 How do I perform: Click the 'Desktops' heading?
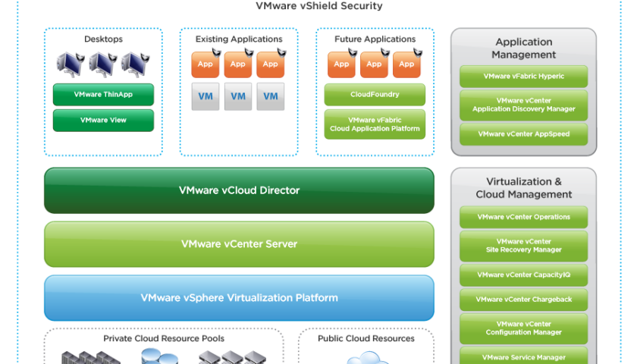pyautogui.click(x=103, y=39)
